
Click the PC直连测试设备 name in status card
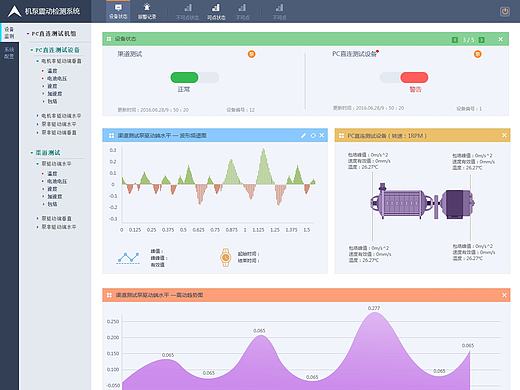[x=354, y=54]
